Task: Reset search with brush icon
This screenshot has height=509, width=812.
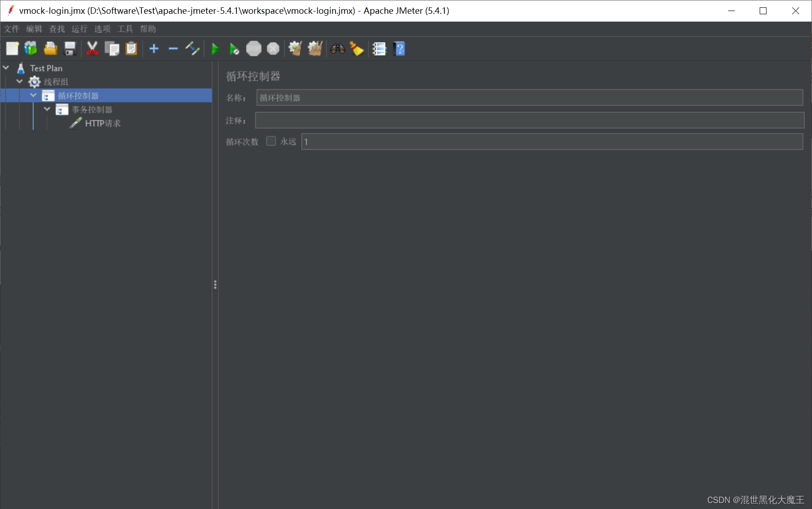Action: [357, 48]
